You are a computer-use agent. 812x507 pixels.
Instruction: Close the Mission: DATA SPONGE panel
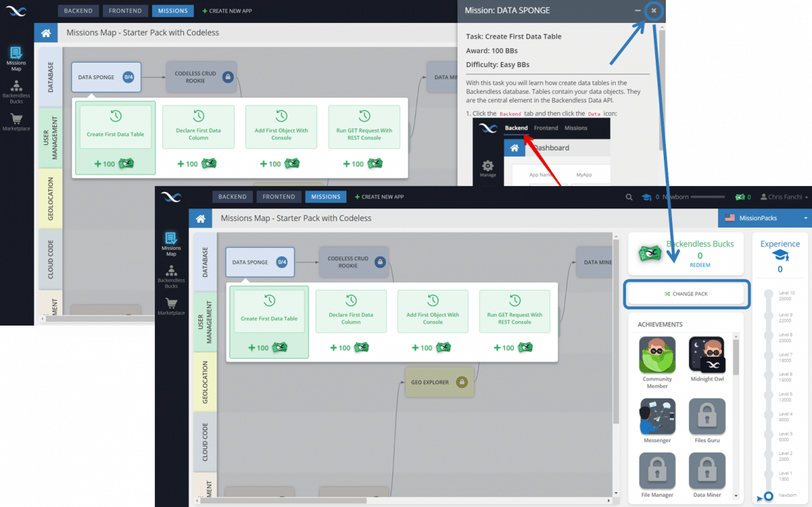pyautogui.click(x=654, y=11)
